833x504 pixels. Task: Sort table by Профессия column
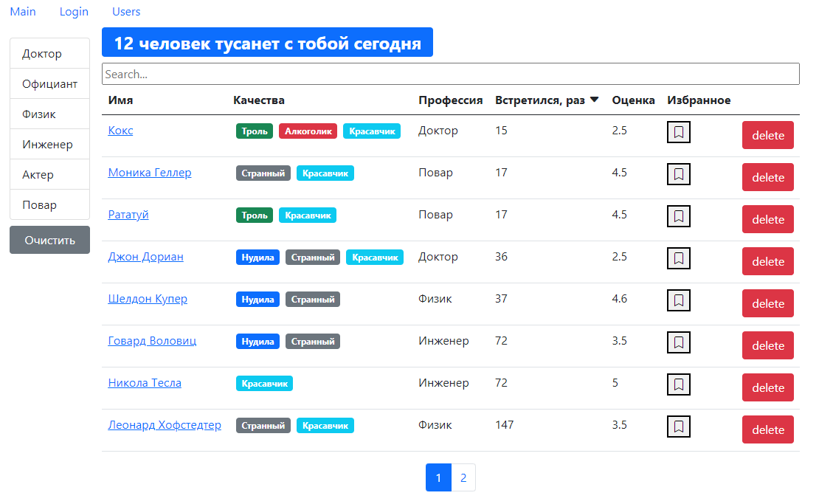tap(451, 100)
